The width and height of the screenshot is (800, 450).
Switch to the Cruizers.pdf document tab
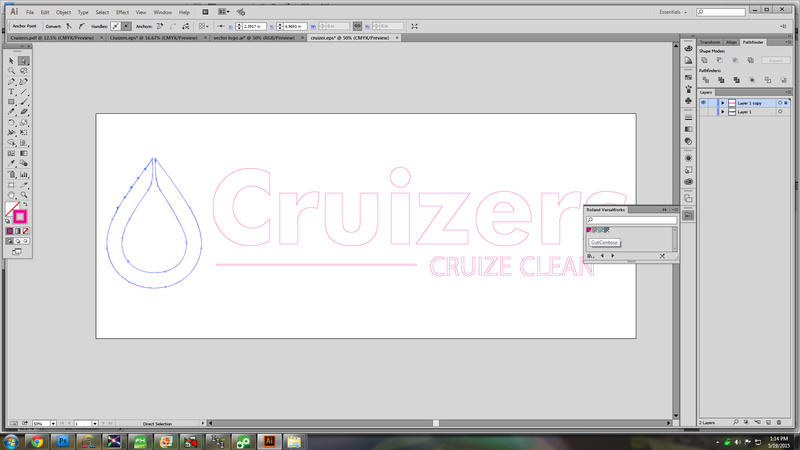(52, 38)
